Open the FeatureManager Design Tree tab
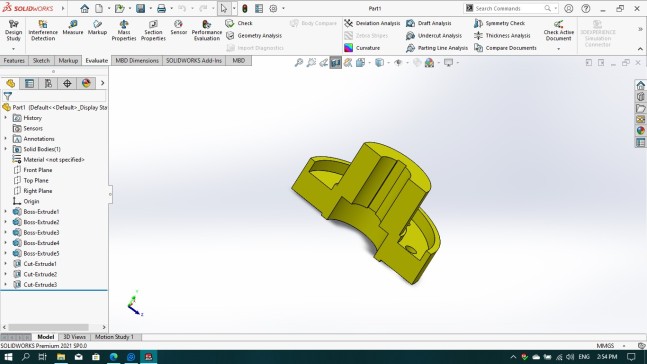 click(10, 83)
